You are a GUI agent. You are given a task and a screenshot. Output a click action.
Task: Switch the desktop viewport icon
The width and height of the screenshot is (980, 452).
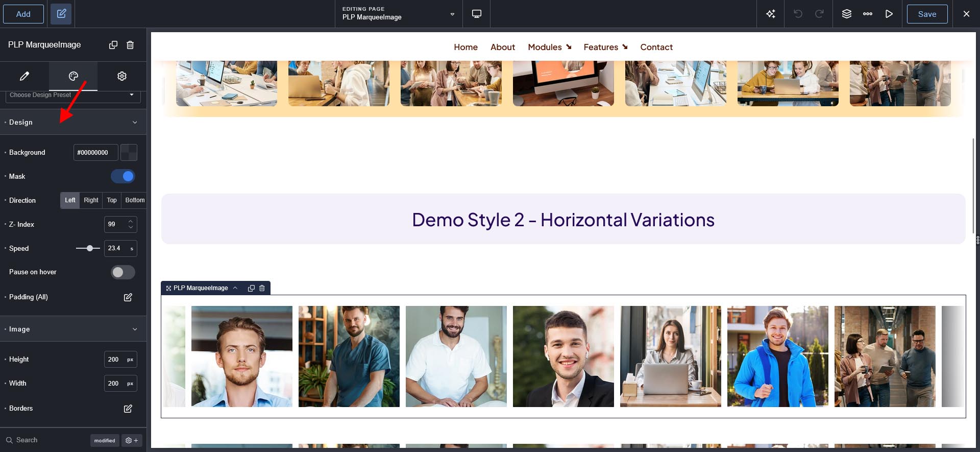pos(476,14)
